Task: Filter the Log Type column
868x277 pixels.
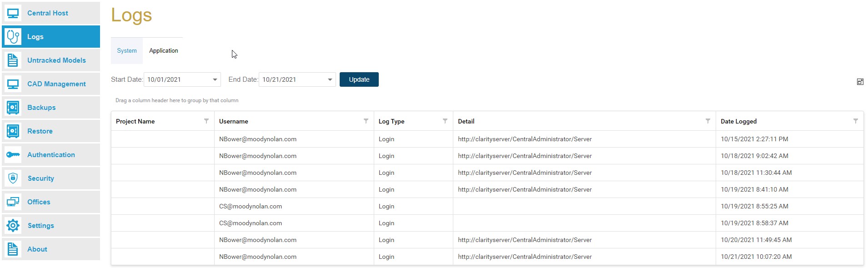Action: point(445,121)
